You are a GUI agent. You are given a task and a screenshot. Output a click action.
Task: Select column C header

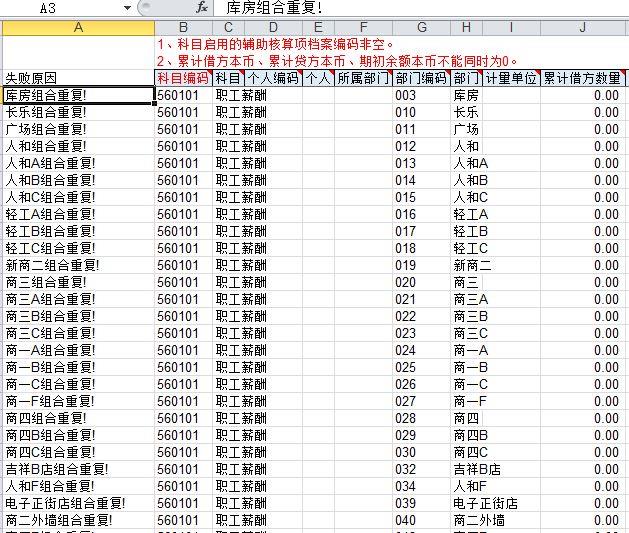tap(228, 27)
